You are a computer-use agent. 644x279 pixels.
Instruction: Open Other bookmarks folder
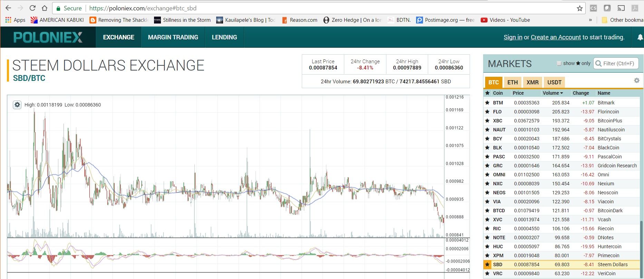click(x=623, y=20)
